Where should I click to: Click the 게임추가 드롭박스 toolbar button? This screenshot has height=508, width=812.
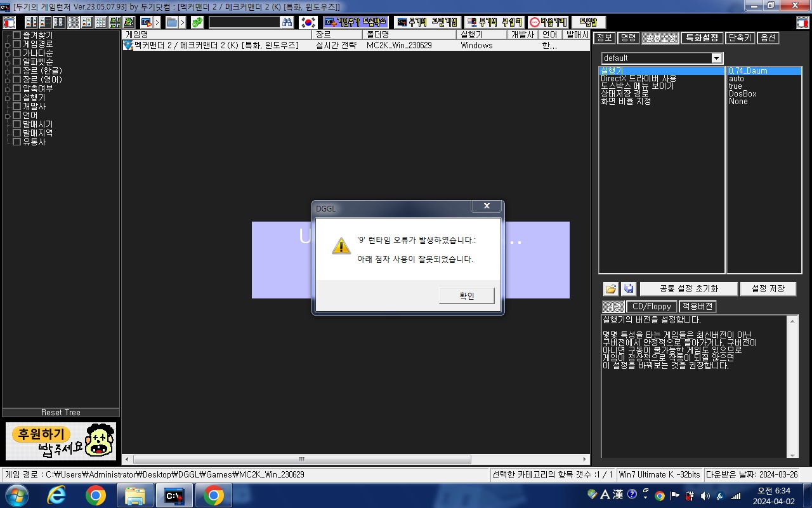tap(356, 22)
